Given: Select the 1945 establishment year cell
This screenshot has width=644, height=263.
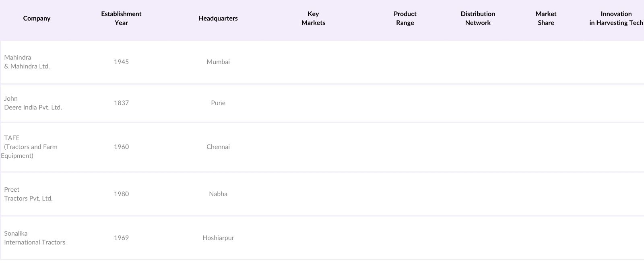Looking at the screenshot, I should point(121,62).
